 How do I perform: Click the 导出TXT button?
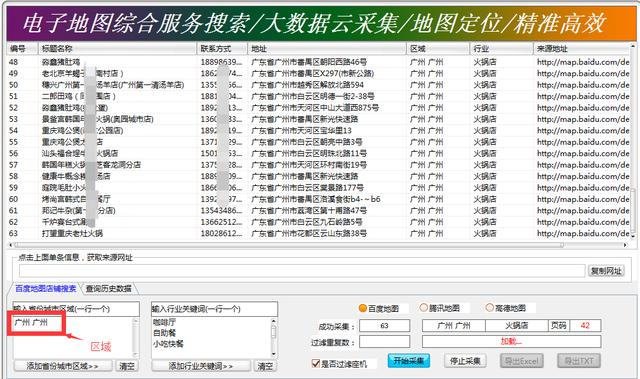pos(579,361)
